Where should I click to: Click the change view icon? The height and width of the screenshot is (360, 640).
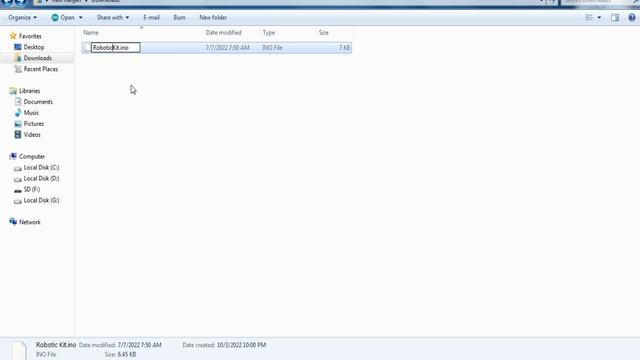(589, 18)
